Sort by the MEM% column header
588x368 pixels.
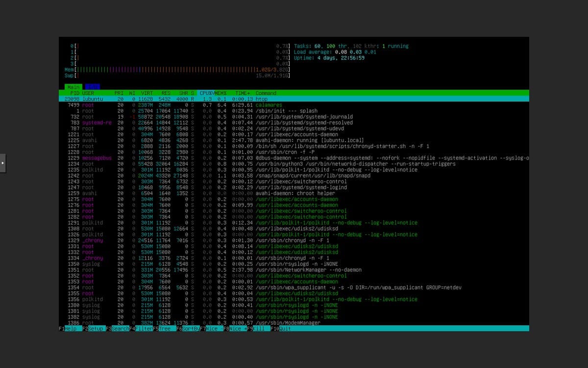220,93
